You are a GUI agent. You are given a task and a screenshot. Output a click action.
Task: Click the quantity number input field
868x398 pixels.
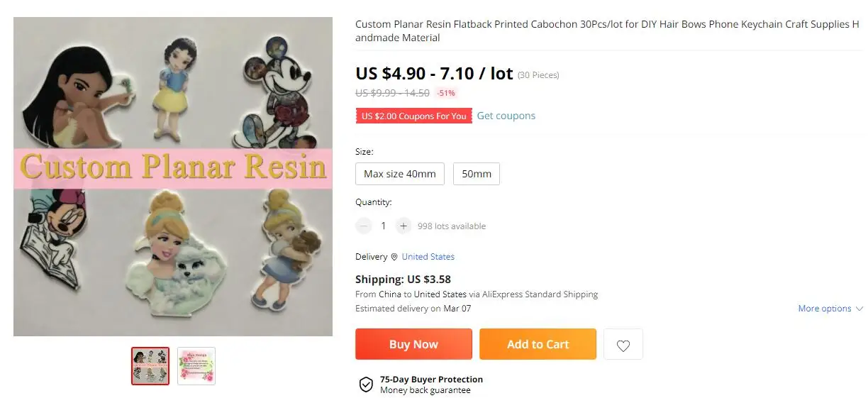point(384,226)
